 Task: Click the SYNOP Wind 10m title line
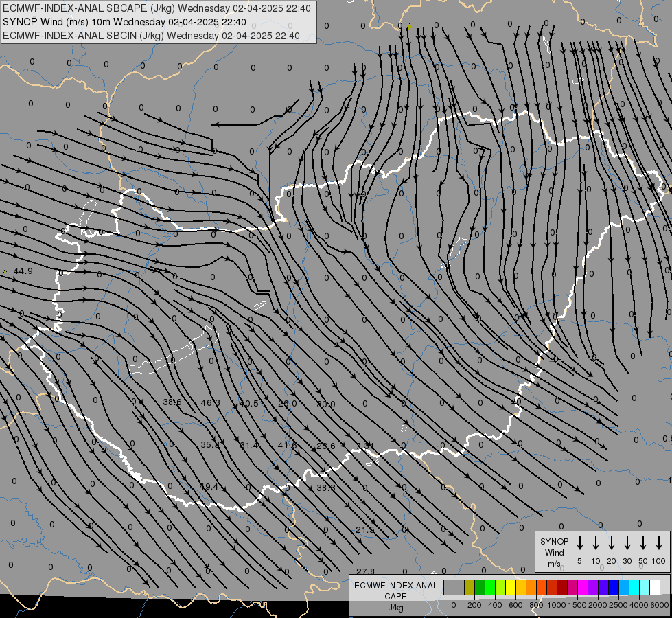tap(124, 22)
